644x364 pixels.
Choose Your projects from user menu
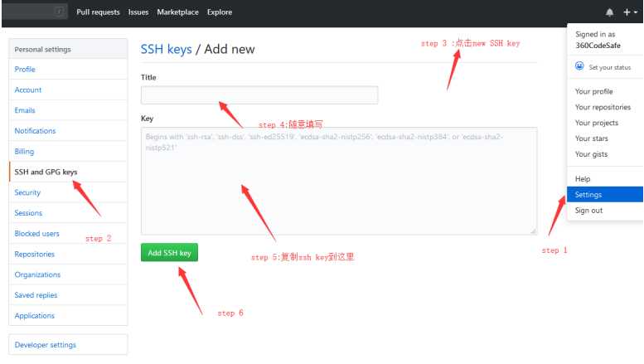pyautogui.click(x=605, y=123)
